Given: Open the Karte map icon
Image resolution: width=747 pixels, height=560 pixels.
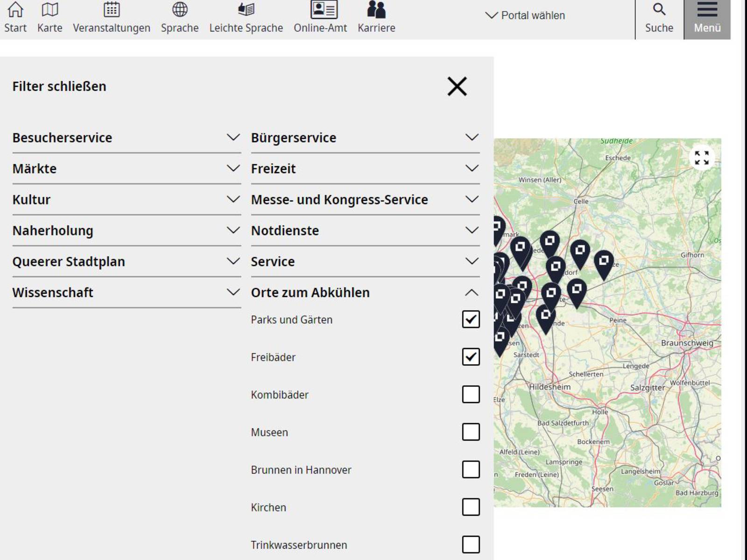Looking at the screenshot, I should point(49,10).
